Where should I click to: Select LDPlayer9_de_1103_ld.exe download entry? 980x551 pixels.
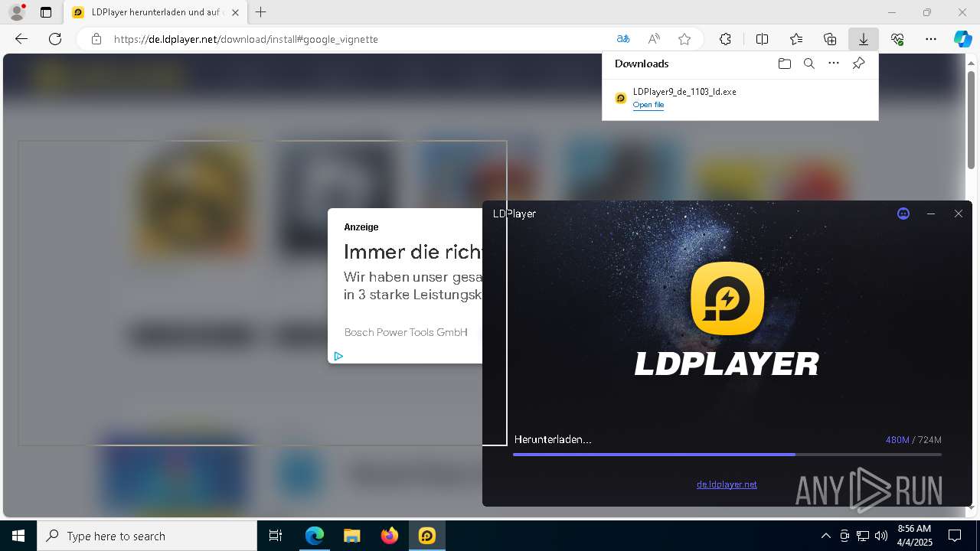(x=740, y=98)
